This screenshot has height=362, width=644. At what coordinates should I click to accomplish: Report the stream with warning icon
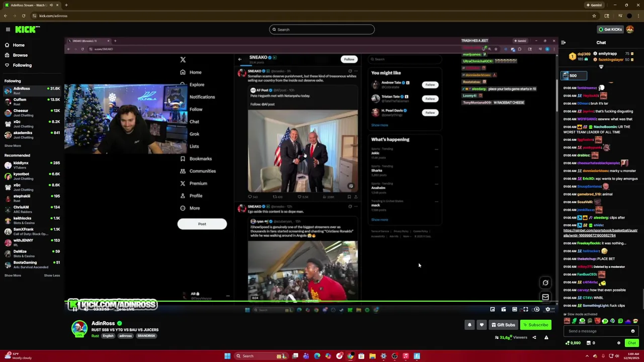(546, 338)
